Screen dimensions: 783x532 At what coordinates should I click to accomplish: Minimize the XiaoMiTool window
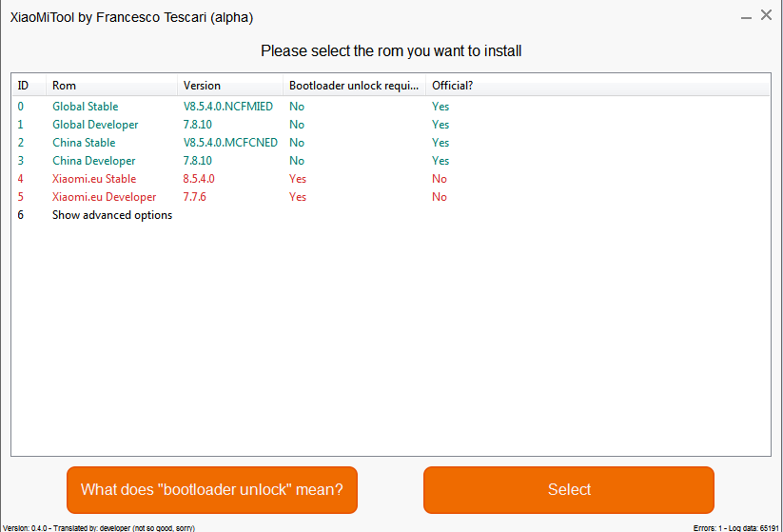pos(746,16)
